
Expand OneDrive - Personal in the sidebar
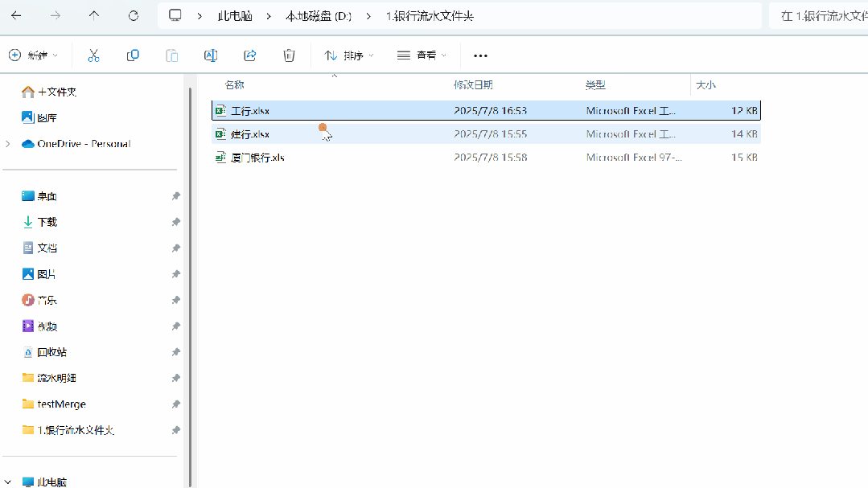[8, 143]
